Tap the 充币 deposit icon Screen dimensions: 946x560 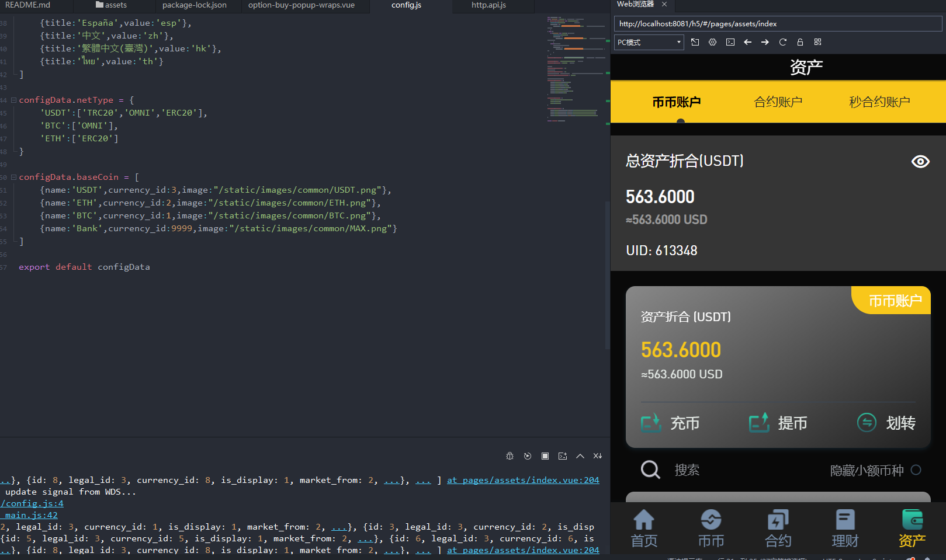click(651, 422)
